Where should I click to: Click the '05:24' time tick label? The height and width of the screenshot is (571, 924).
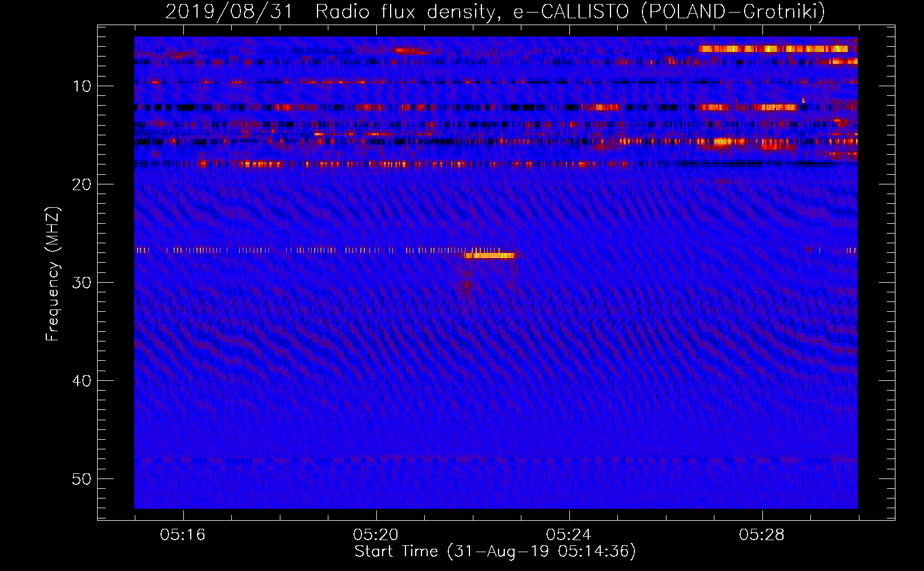(x=569, y=535)
